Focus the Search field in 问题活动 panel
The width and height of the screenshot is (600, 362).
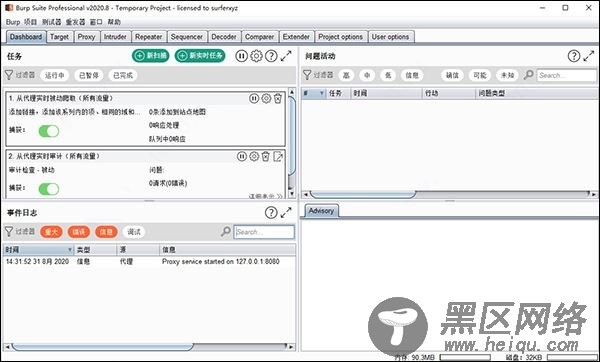(566, 75)
